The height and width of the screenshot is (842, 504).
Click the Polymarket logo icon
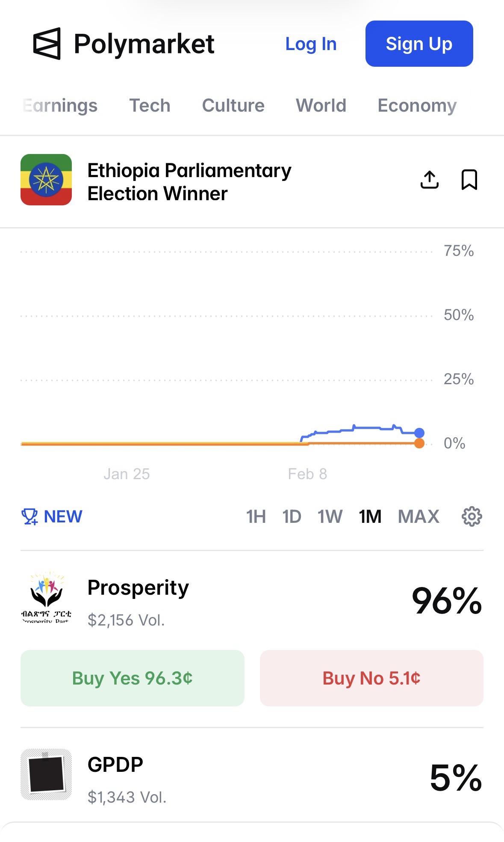click(x=47, y=44)
